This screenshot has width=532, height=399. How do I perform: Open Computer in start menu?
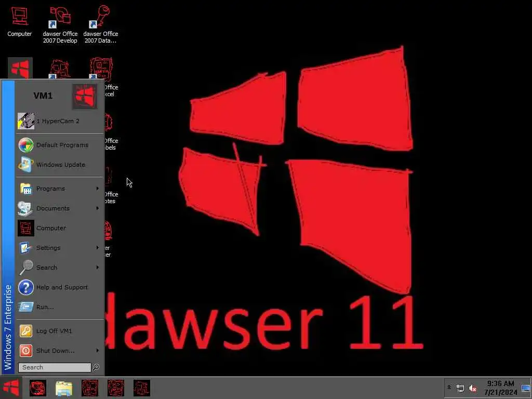[x=60, y=228]
